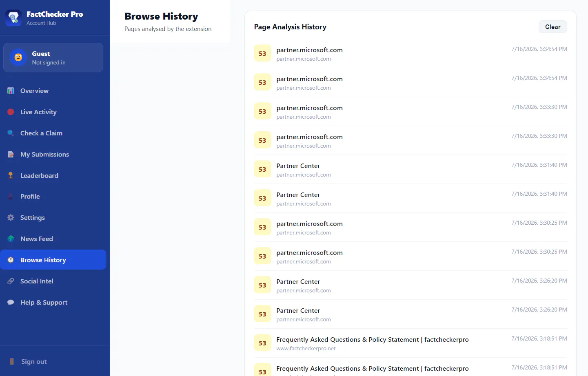The height and width of the screenshot is (376, 588).
Task: Open Check a Claim
Action: [x=53, y=133]
